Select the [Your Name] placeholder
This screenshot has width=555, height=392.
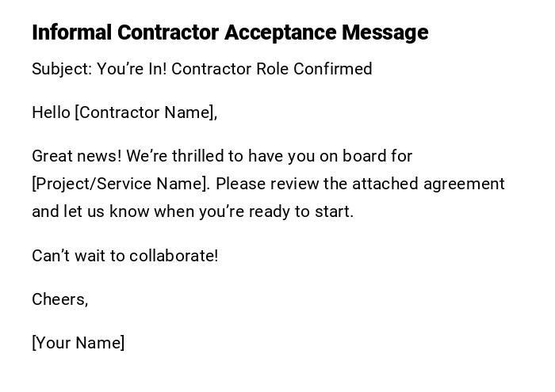click(78, 343)
